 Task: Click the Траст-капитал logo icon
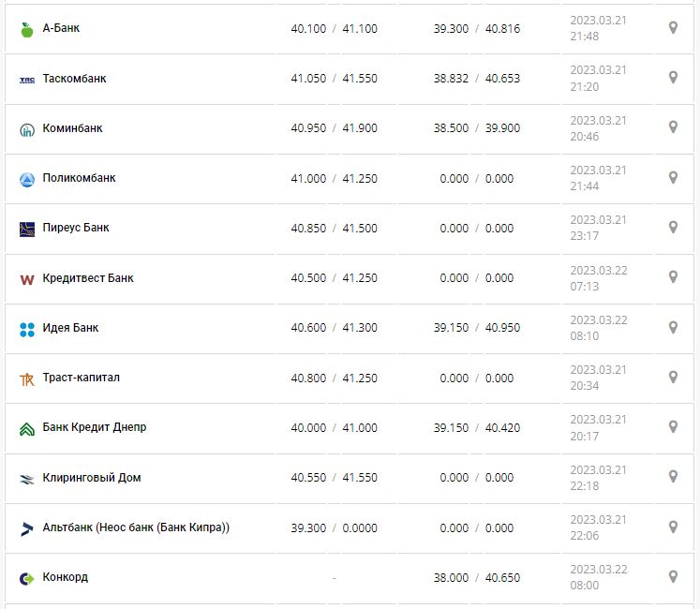click(26, 379)
